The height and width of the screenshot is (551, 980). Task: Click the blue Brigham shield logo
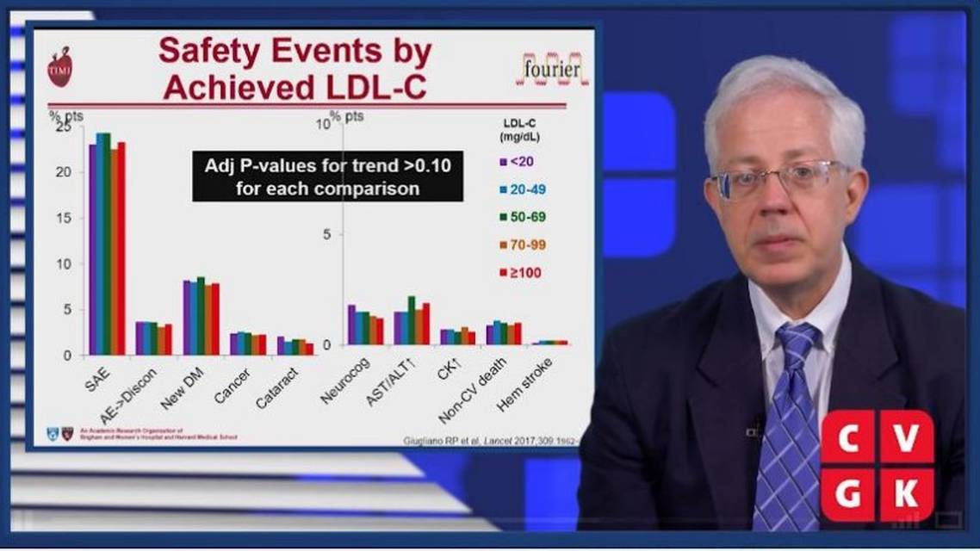(x=53, y=433)
